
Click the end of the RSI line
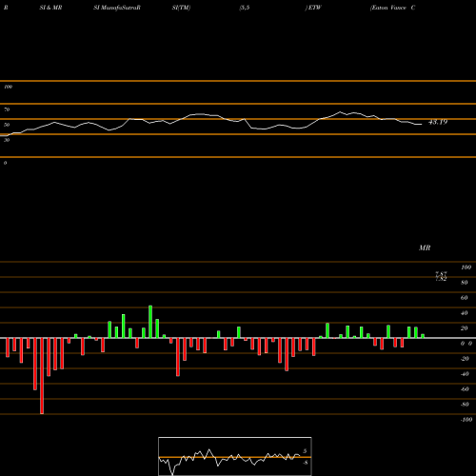coord(421,124)
